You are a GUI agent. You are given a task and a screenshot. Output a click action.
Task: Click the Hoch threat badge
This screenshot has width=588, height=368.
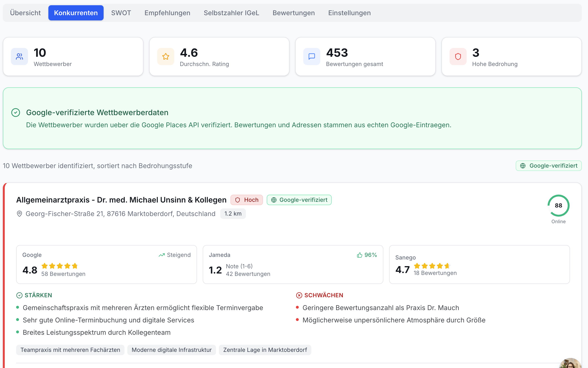247,200
